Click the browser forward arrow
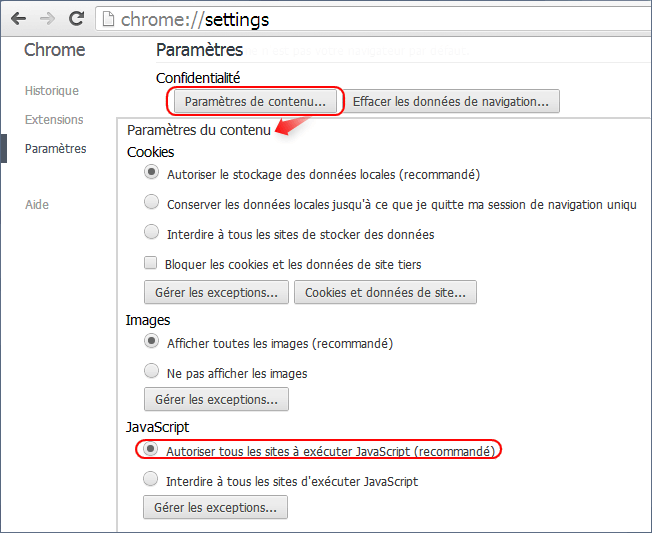The width and height of the screenshot is (652, 533). (47, 19)
